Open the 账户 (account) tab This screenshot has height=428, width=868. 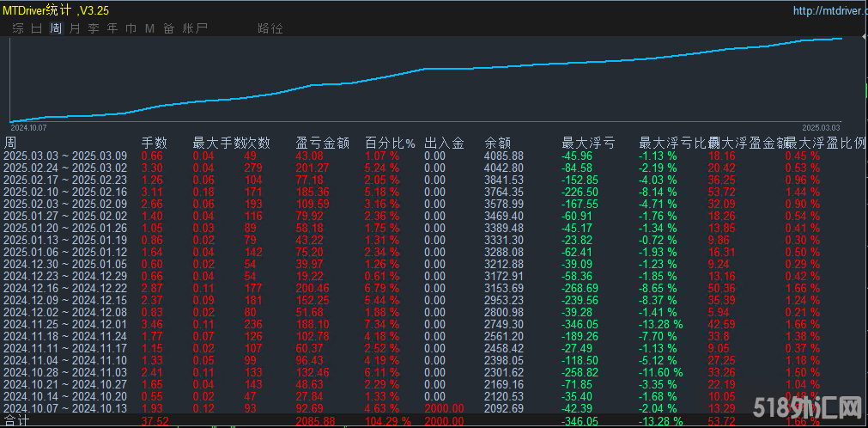click(x=195, y=28)
